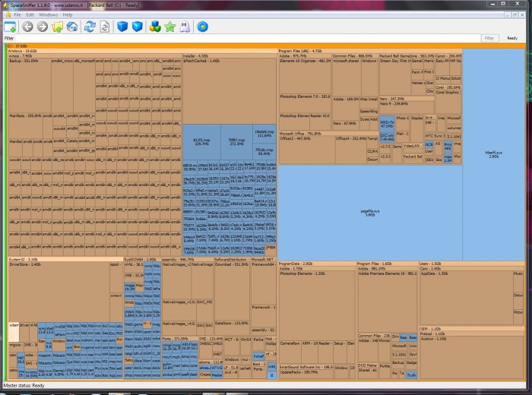The height and width of the screenshot is (395, 532).
Task: Toggle the green star free space icon
Action: pos(170,27)
